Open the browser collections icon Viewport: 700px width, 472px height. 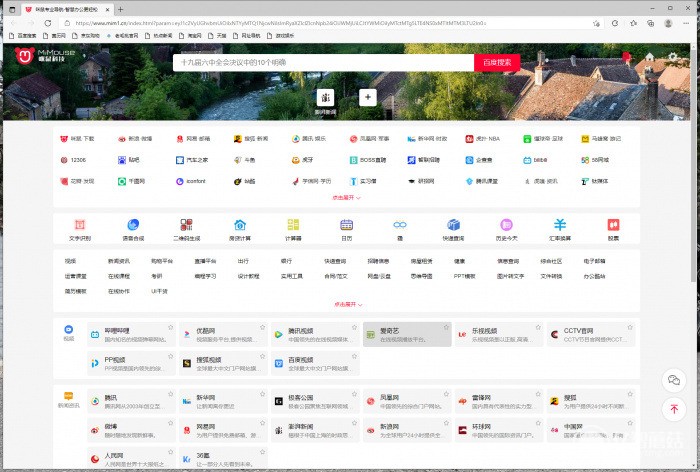(650, 23)
